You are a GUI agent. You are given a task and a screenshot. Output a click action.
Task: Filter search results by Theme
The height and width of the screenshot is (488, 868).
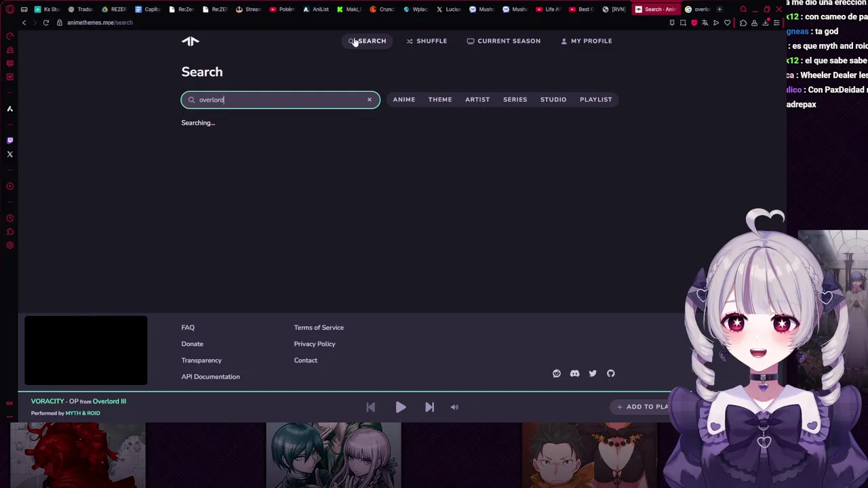pos(440,100)
